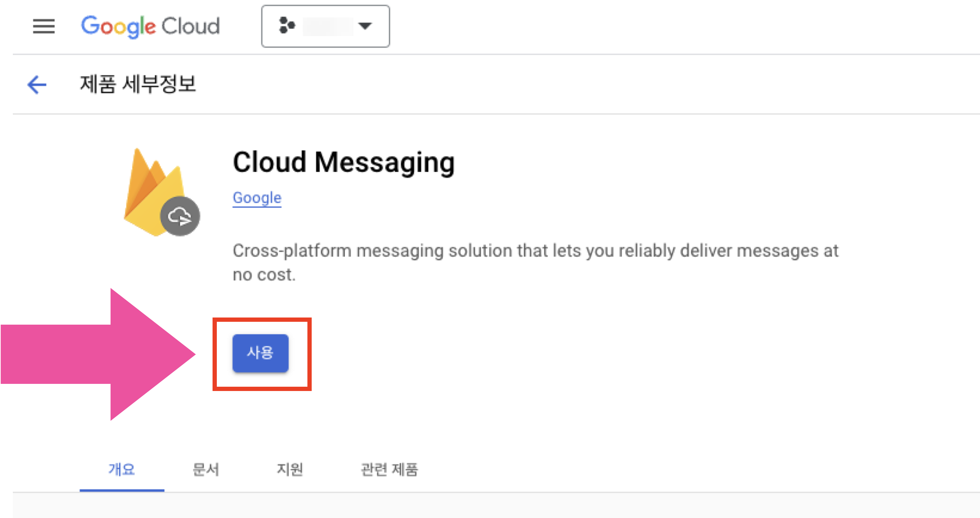
Task: Open the Google publisher link
Action: [257, 198]
